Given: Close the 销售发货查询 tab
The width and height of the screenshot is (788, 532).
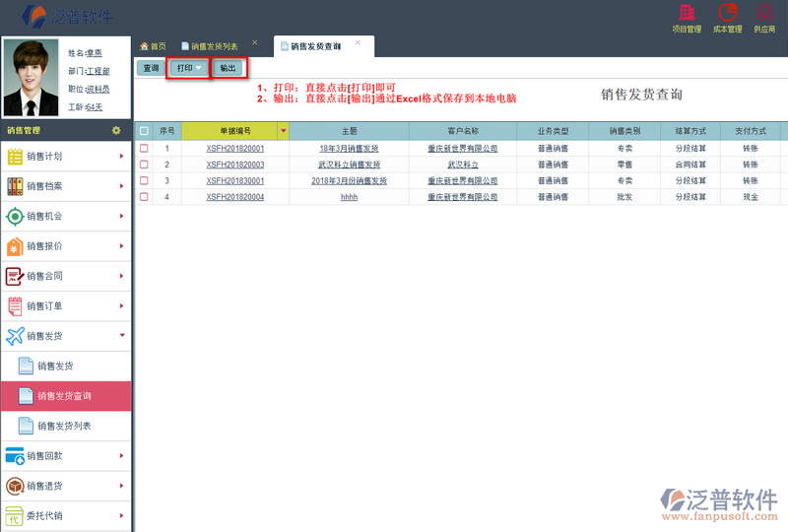Looking at the screenshot, I should (358, 42).
